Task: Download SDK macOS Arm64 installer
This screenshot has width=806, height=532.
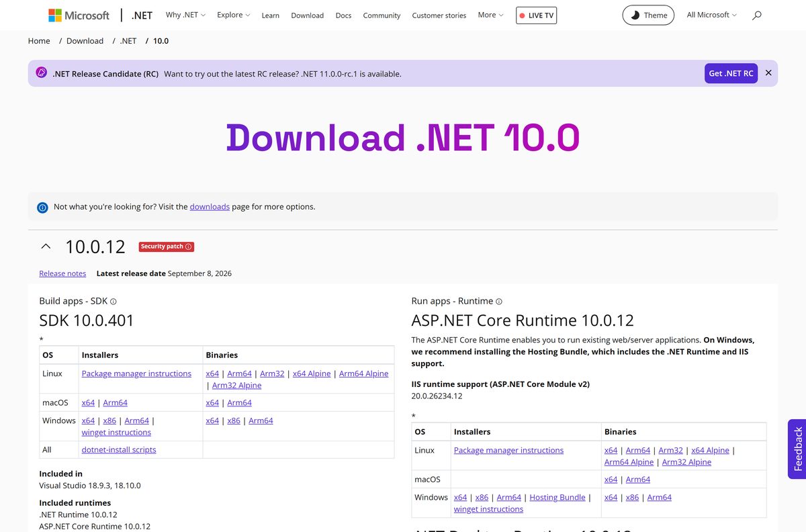Action: (x=115, y=403)
